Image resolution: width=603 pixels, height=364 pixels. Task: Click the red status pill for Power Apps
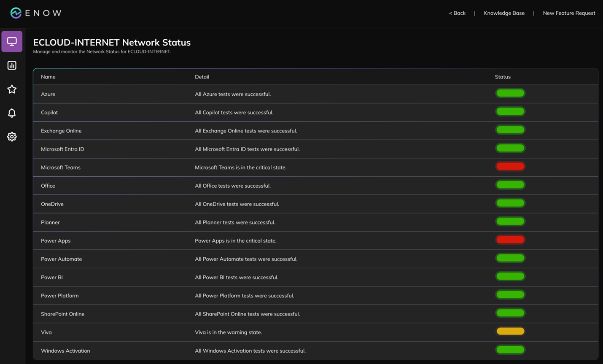click(510, 240)
